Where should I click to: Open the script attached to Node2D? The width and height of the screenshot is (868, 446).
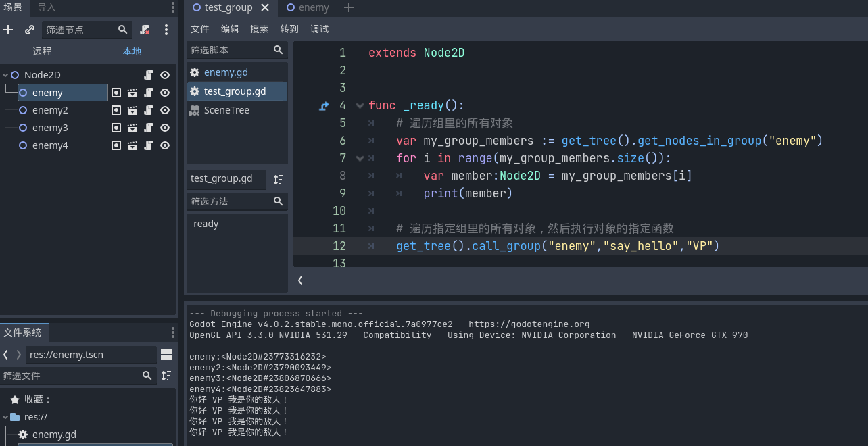pyautogui.click(x=149, y=75)
